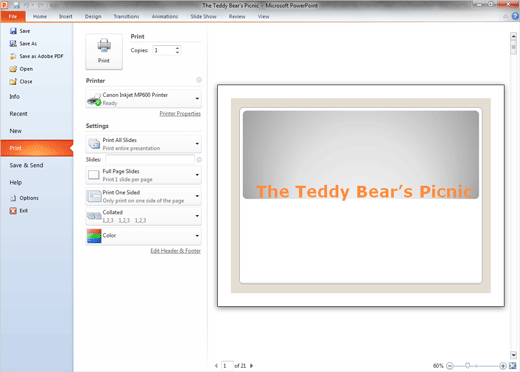Increase copies with the spinner arrows
This screenshot has width=520, height=372.
click(177, 48)
